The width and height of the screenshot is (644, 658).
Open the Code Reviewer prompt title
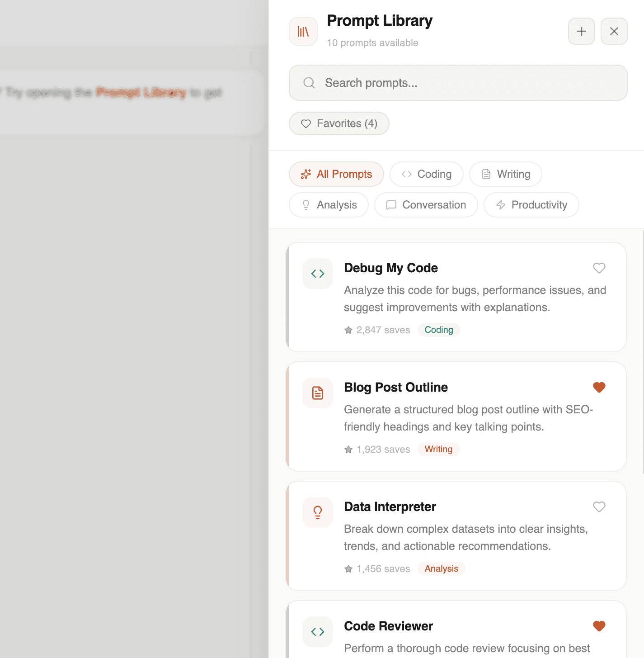[x=389, y=626]
